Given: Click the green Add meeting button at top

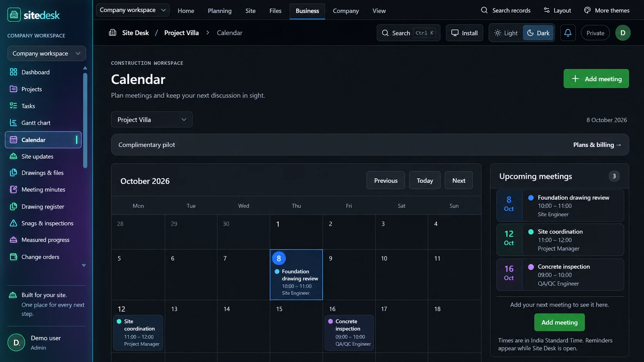Looking at the screenshot, I should point(596,78).
